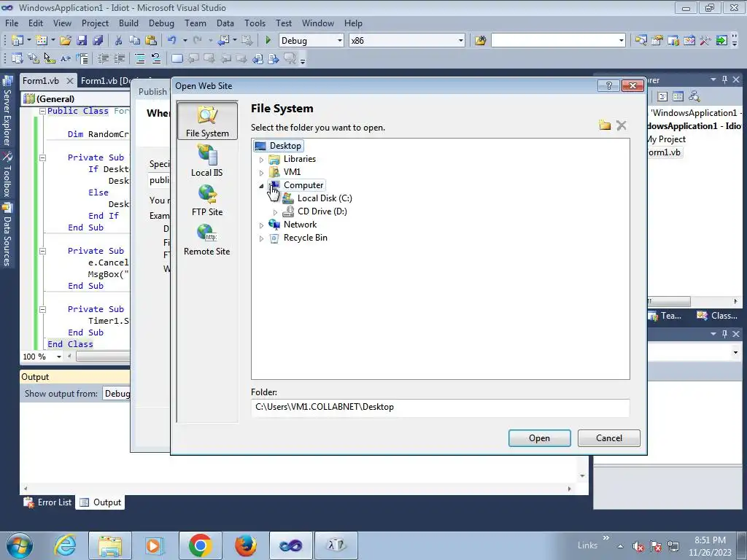Expand the VM1 tree node

pos(261,172)
